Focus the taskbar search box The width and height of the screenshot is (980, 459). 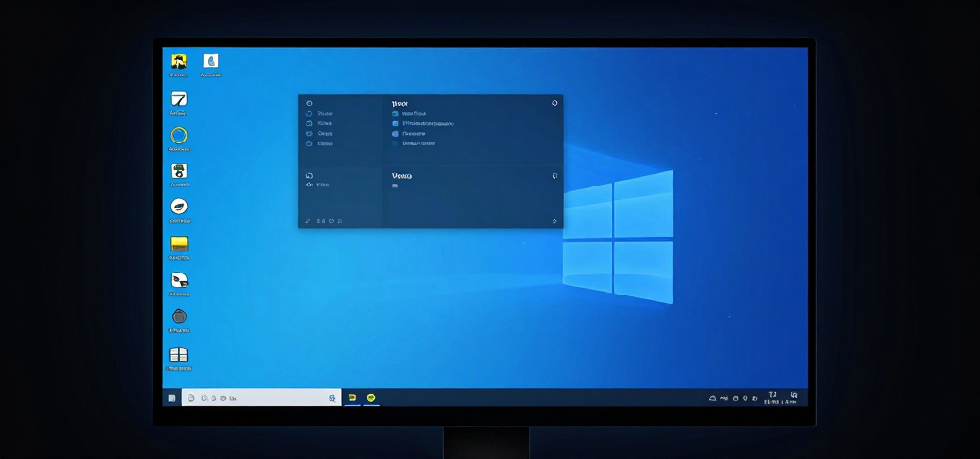tap(261, 398)
